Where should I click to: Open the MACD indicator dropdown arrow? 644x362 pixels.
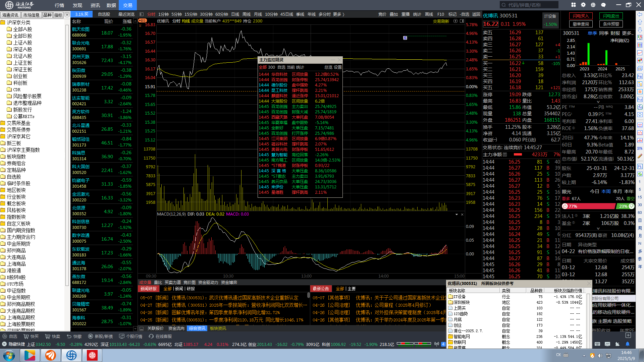(x=457, y=214)
